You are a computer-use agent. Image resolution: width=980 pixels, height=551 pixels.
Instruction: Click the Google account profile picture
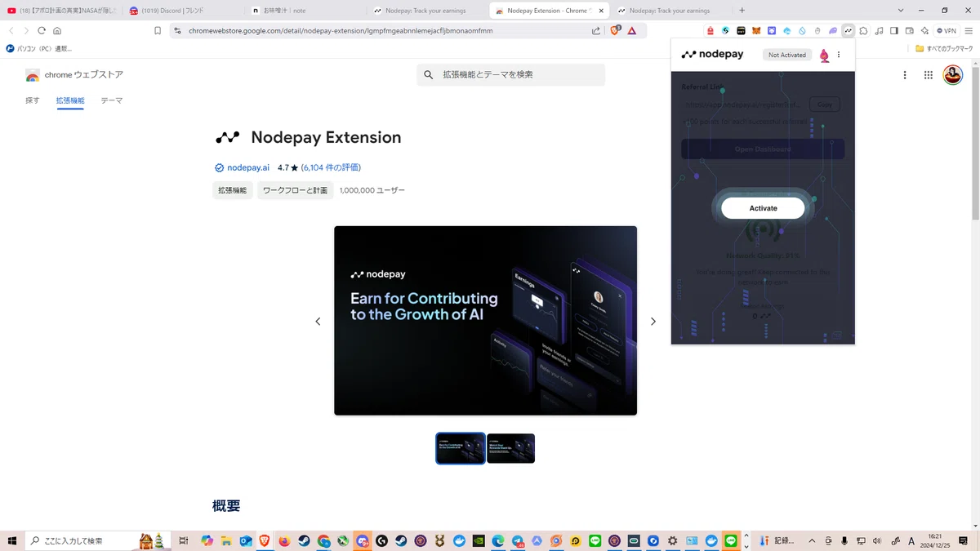[x=952, y=75]
